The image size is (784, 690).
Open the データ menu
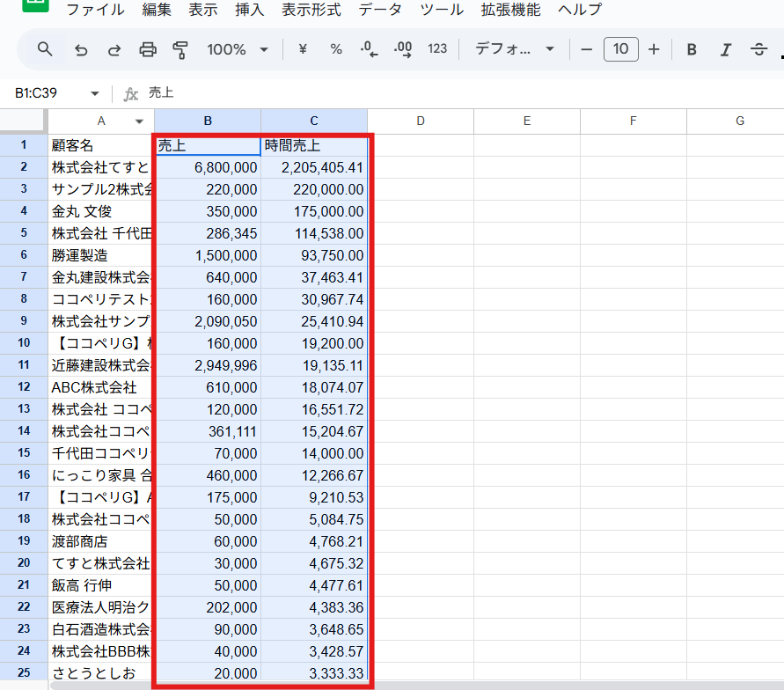(x=381, y=10)
